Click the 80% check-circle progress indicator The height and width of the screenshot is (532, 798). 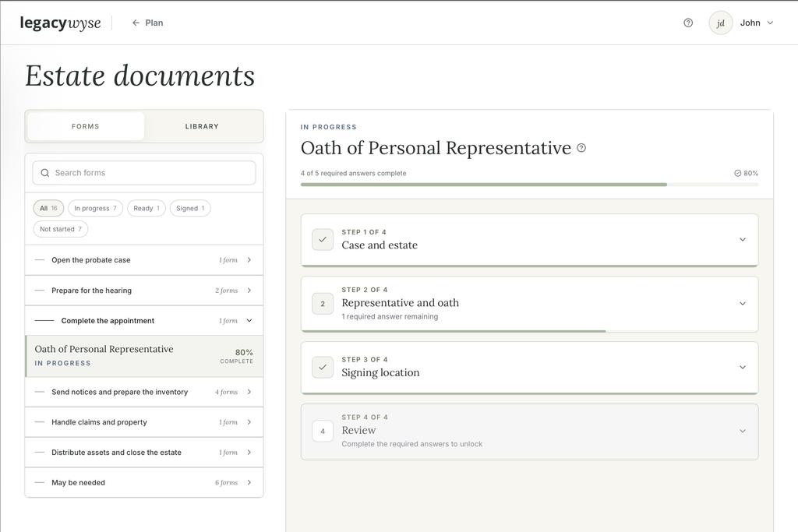(746, 174)
